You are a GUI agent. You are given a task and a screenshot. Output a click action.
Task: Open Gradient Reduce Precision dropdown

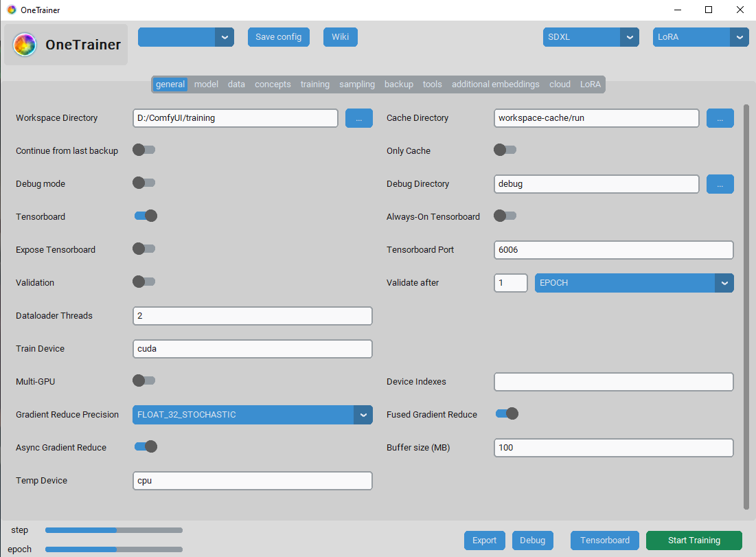253,415
